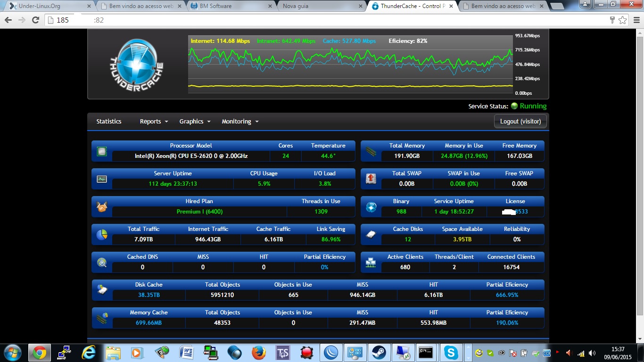
Task: Switch to the BM Software tab
Action: 231,6
